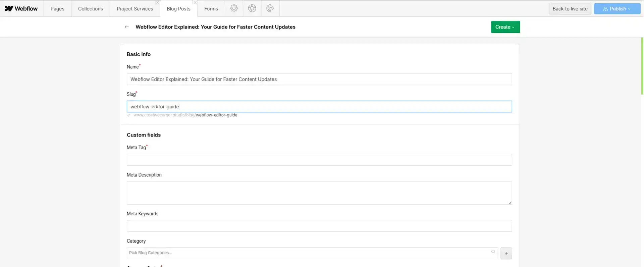Open the Pick Blog Categories selector
The width and height of the screenshot is (644, 267).
[312, 253]
